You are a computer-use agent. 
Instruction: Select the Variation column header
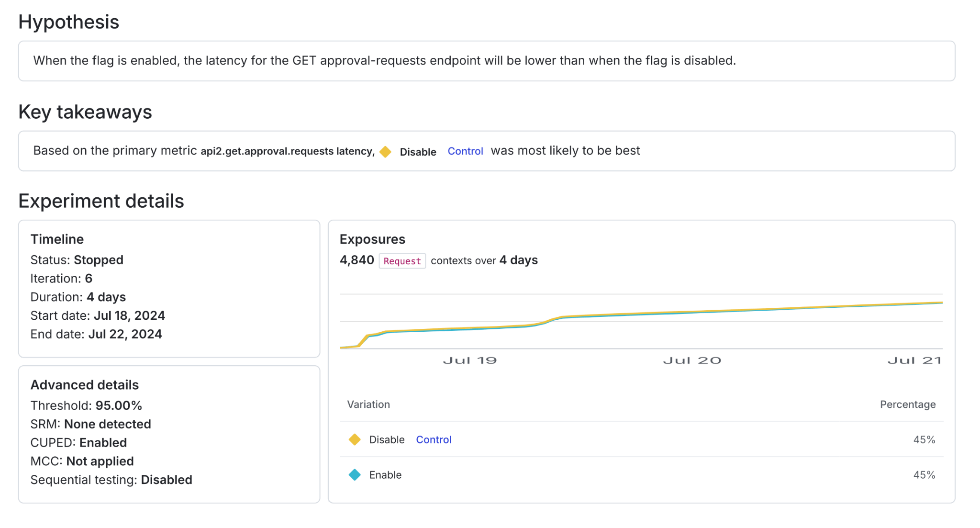(368, 404)
